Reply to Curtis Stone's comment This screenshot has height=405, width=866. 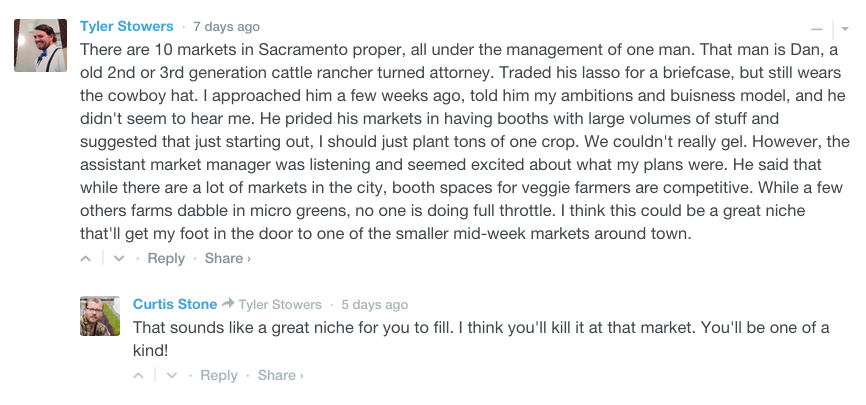click(x=219, y=376)
